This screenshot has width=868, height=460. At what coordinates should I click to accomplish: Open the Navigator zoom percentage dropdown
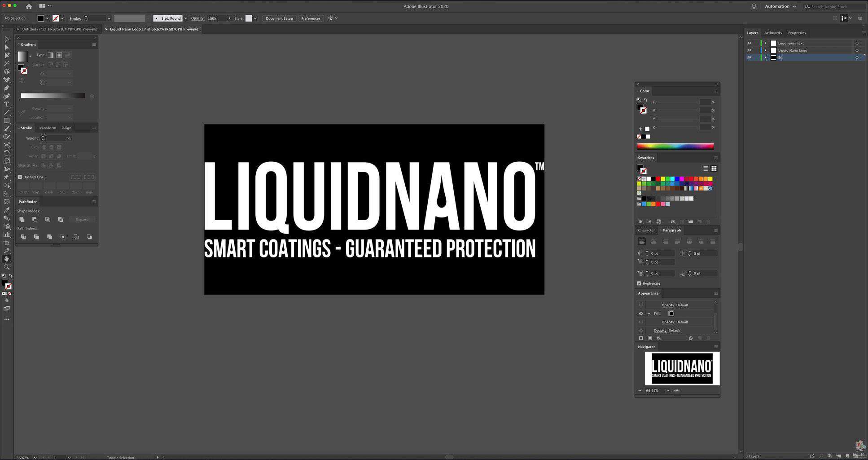[x=667, y=391]
